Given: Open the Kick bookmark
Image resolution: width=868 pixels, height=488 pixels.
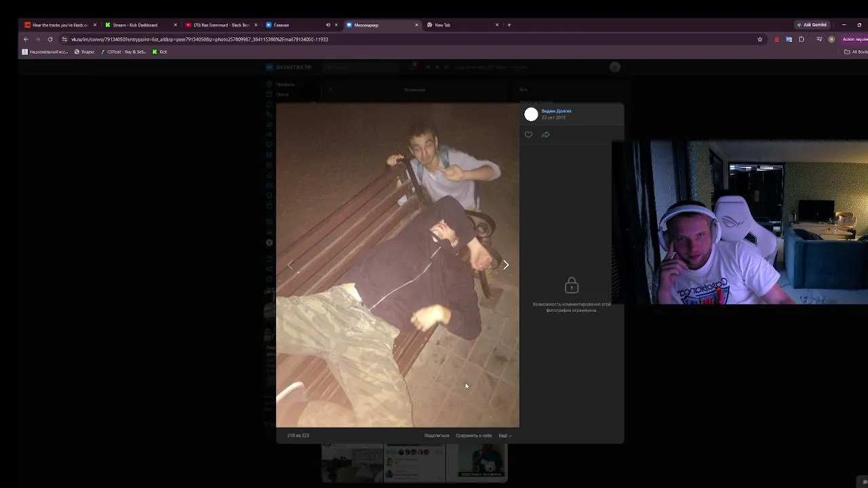Looking at the screenshot, I should click(x=160, y=52).
